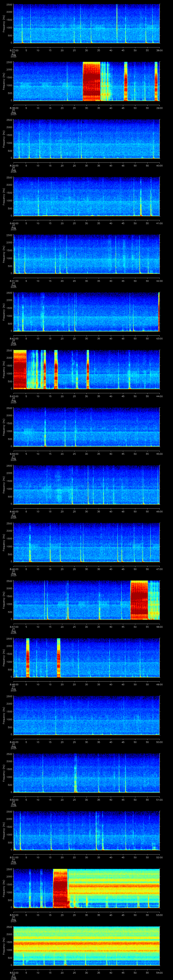Select the red block in the 8:52 spectrogram
Image resolution: width=173 pixels, height=980 pixels.
(x=60, y=888)
